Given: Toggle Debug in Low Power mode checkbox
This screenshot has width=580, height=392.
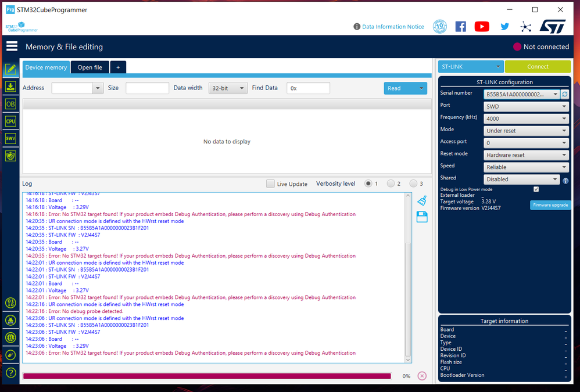Looking at the screenshot, I should click(536, 189).
